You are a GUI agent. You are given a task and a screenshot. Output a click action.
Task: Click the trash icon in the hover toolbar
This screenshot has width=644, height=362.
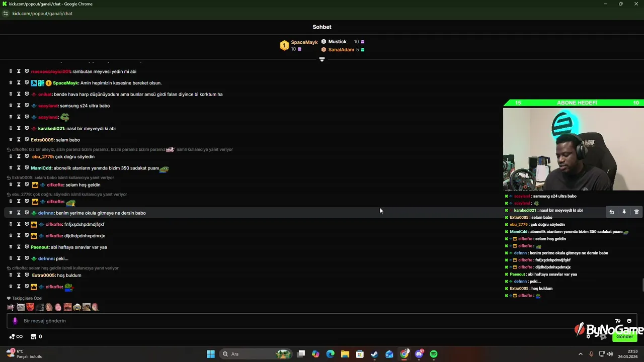pyautogui.click(x=636, y=212)
